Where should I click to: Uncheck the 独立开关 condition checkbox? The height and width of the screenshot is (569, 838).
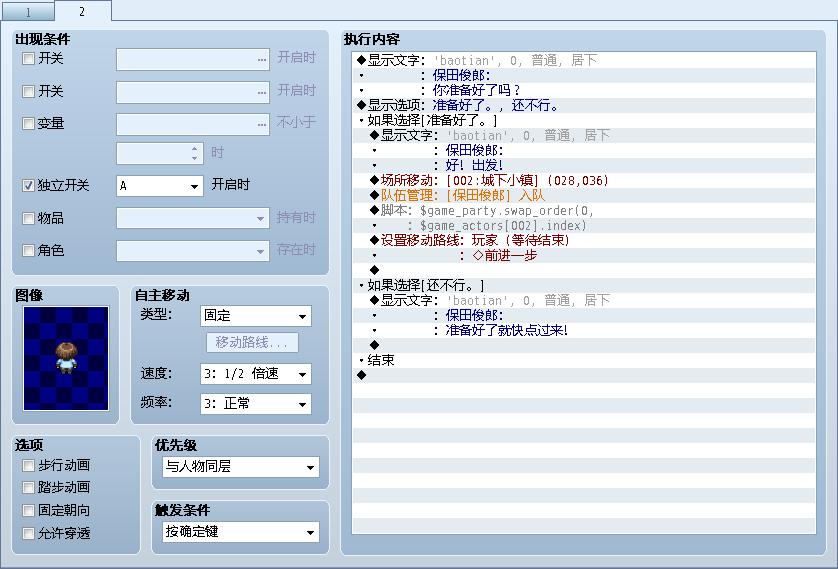click(x=28, y=185)
